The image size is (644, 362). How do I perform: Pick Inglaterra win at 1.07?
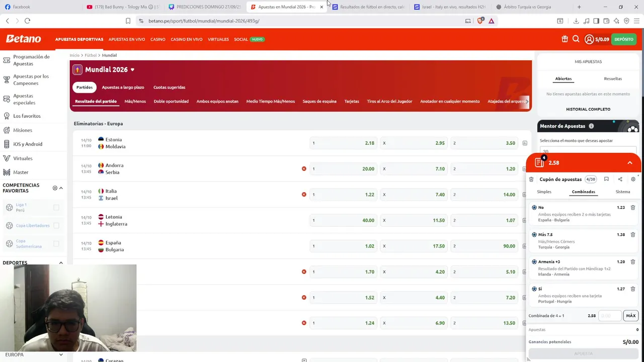tap(485, 220)
